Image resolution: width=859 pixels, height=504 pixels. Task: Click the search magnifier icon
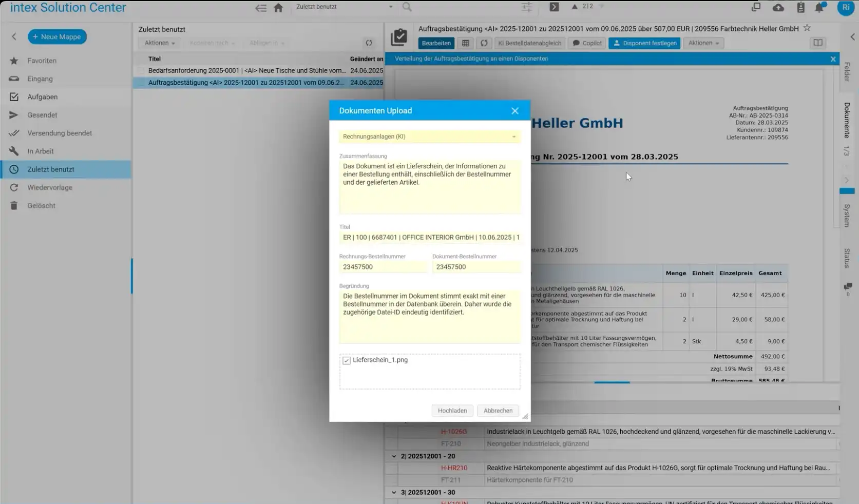click(x=407, y=7)
